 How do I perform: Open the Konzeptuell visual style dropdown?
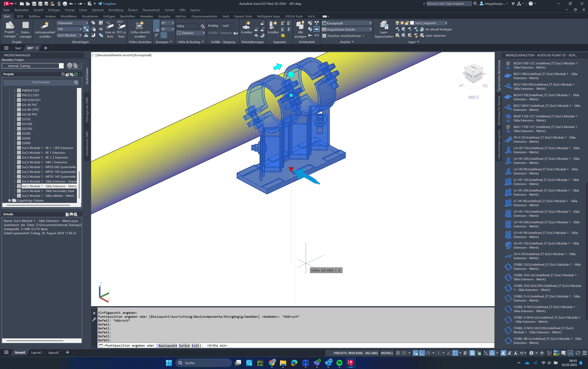point(347,23)
